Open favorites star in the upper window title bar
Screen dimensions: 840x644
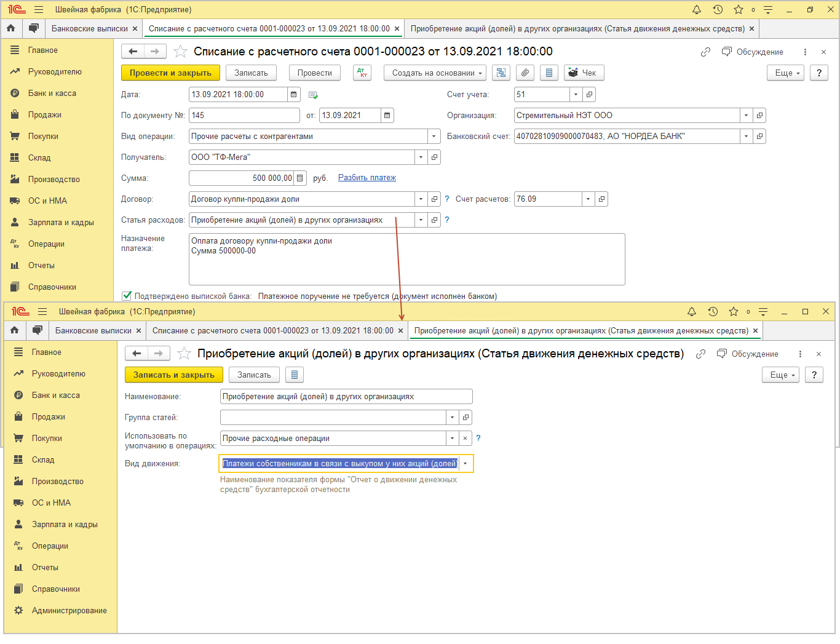coord(739,10)
